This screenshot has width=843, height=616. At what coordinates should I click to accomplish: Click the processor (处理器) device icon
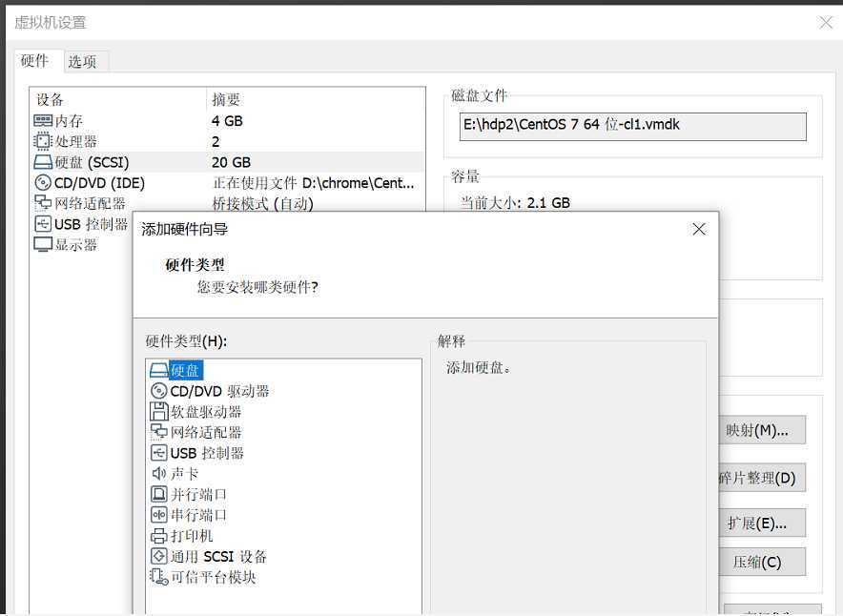click(43, 141)
